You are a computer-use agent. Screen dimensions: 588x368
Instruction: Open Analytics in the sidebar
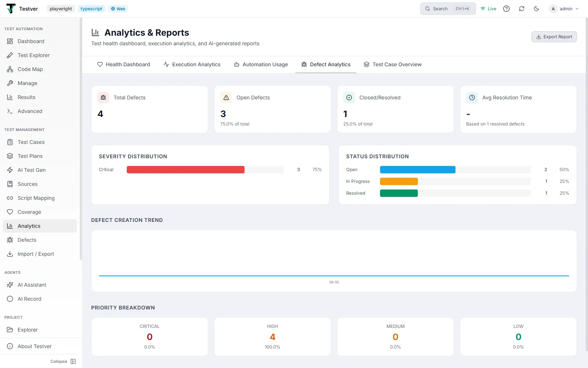40,226
